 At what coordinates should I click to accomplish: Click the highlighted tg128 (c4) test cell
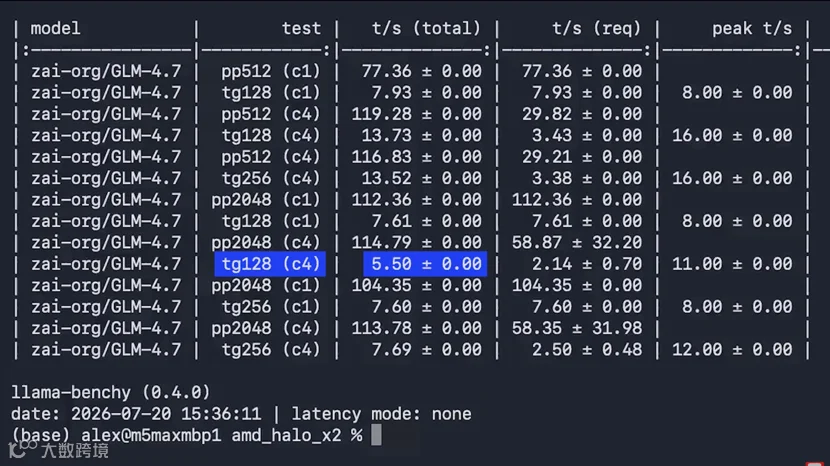click(270, 264)
